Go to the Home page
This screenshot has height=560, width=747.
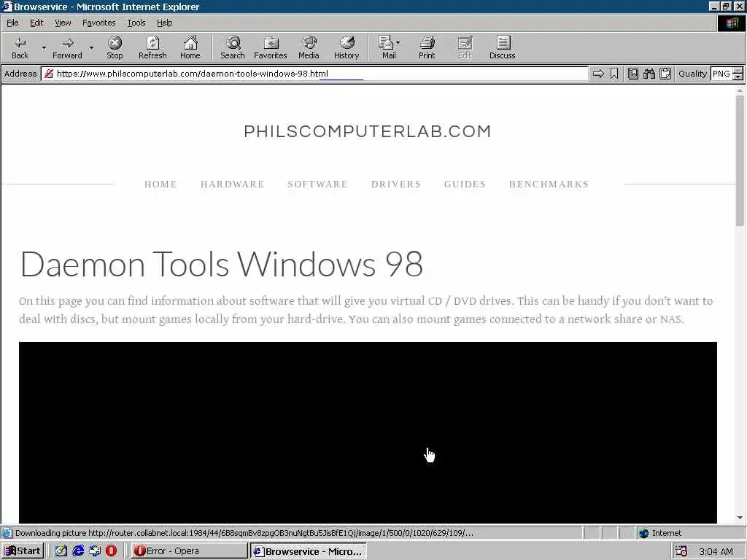[190, 47]
